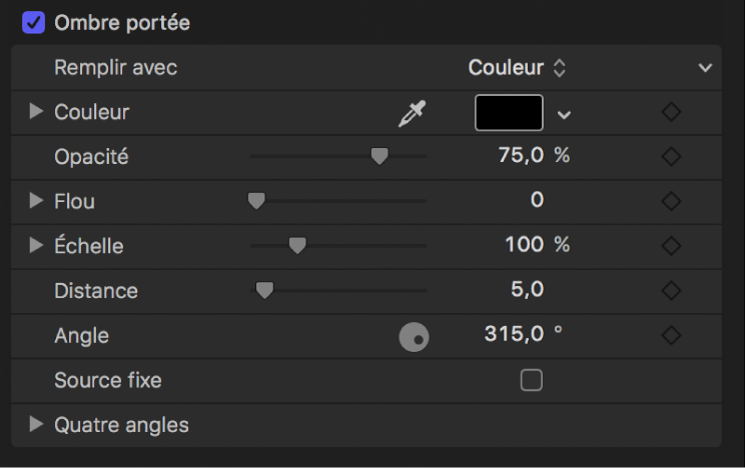Expand the Quatre angles section
The width and height of the screenshot is (745, 468).
(x=37, y=424)
